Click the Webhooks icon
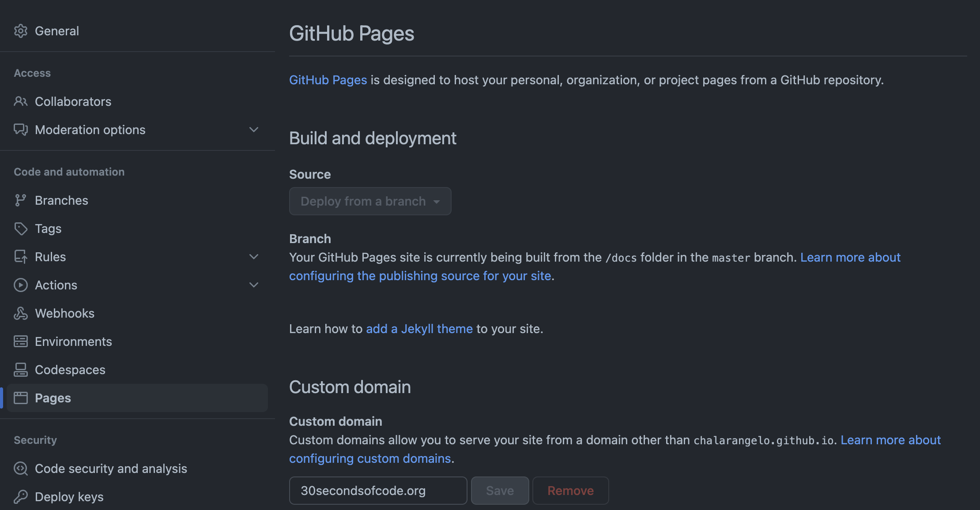 pyautogui.click(x=20, y=313)
